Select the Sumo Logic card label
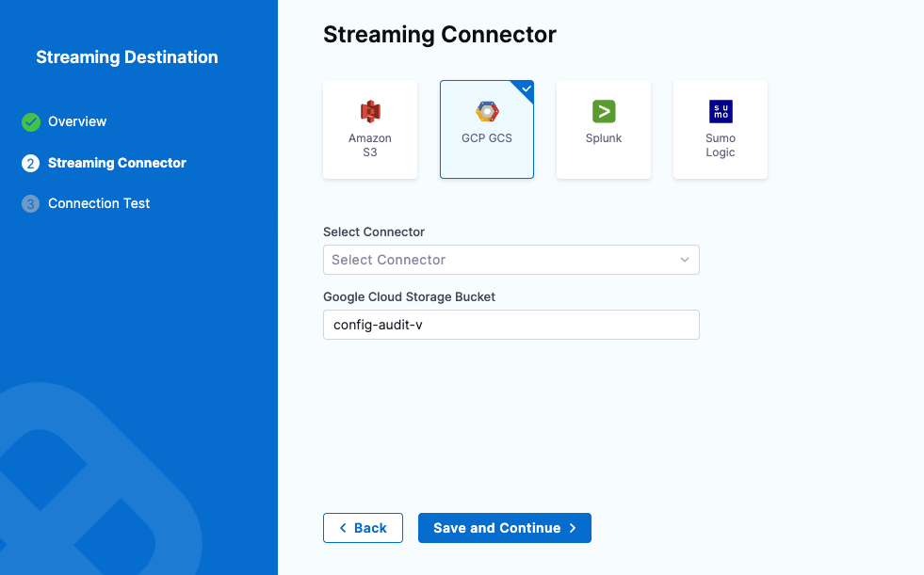This screenshot has height=575, width=924. 721,145
